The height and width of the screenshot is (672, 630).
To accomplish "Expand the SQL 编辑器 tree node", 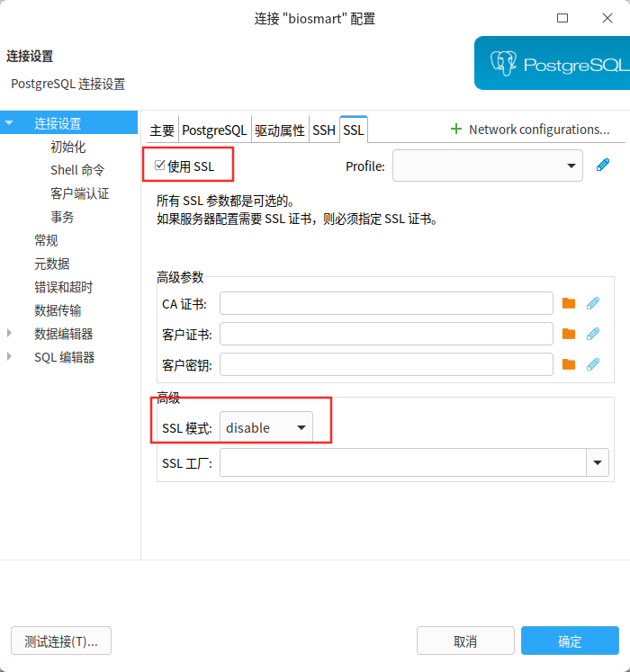I will [10, 357].
